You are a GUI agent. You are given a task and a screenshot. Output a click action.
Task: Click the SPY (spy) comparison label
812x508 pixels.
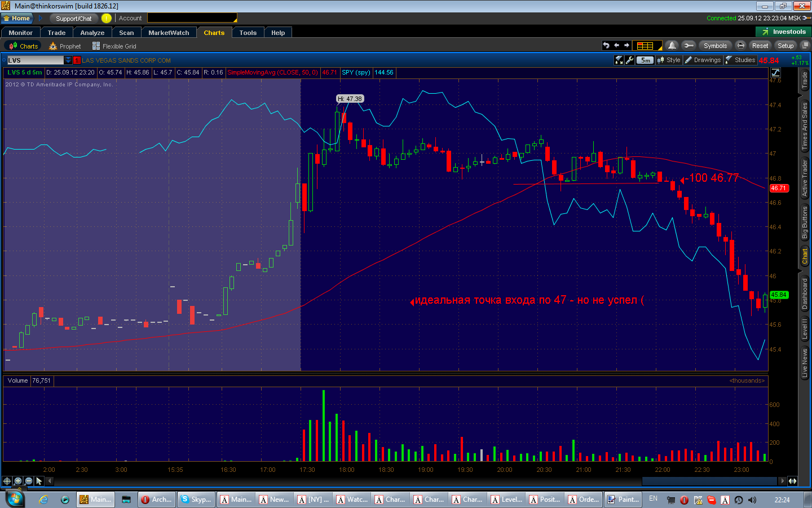pyautogui.click(x=356, y=72)
